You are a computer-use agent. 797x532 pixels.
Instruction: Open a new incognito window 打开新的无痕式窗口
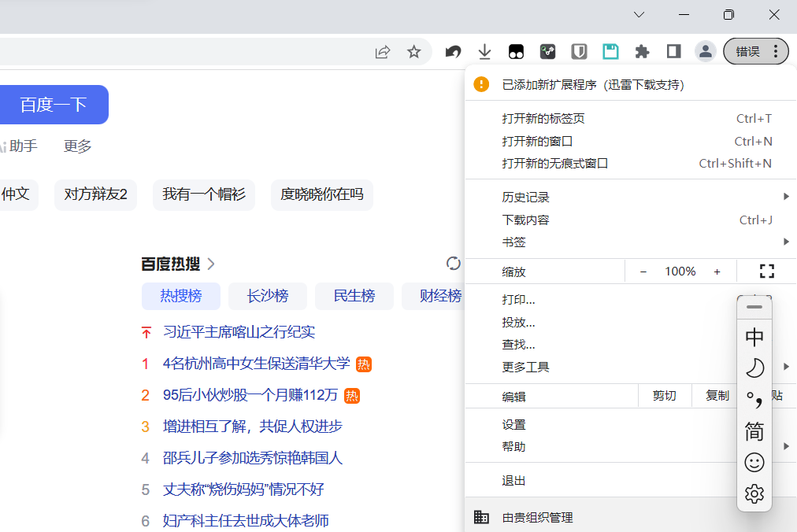pos(631,164)
